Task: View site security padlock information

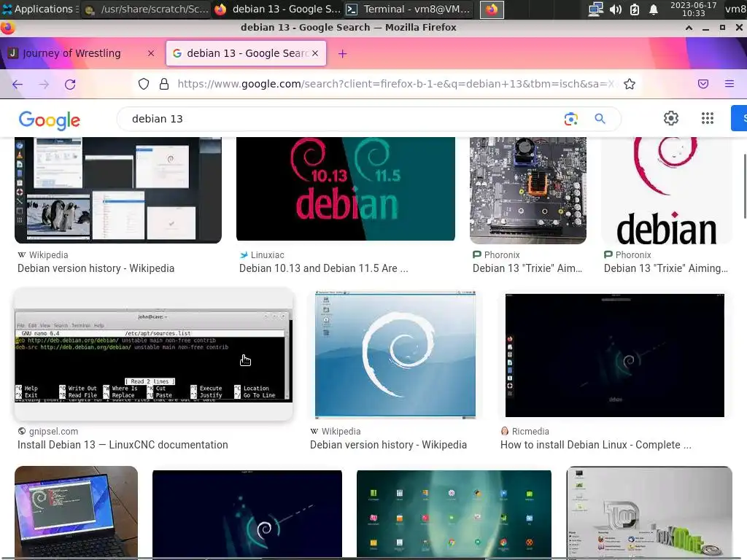Action: (164, 85)
